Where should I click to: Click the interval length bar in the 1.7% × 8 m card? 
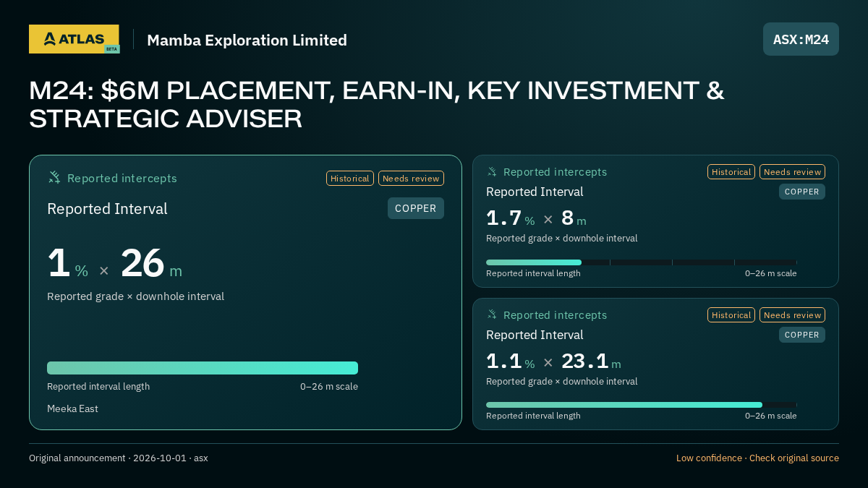642,262
